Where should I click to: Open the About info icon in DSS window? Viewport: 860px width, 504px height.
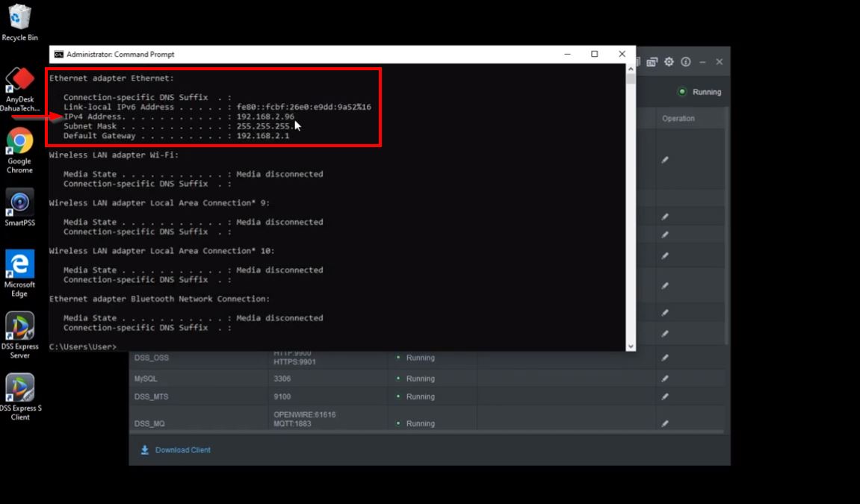point(686,62)
